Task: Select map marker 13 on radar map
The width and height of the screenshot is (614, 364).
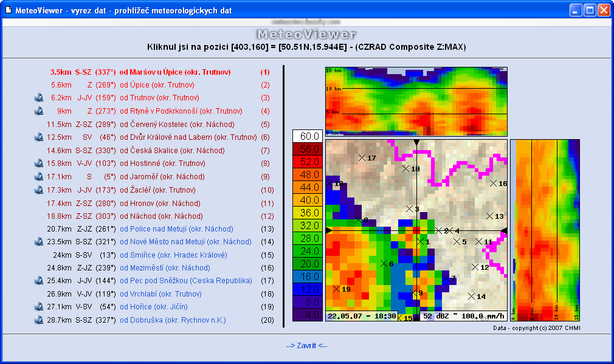Action: (489, 216)
